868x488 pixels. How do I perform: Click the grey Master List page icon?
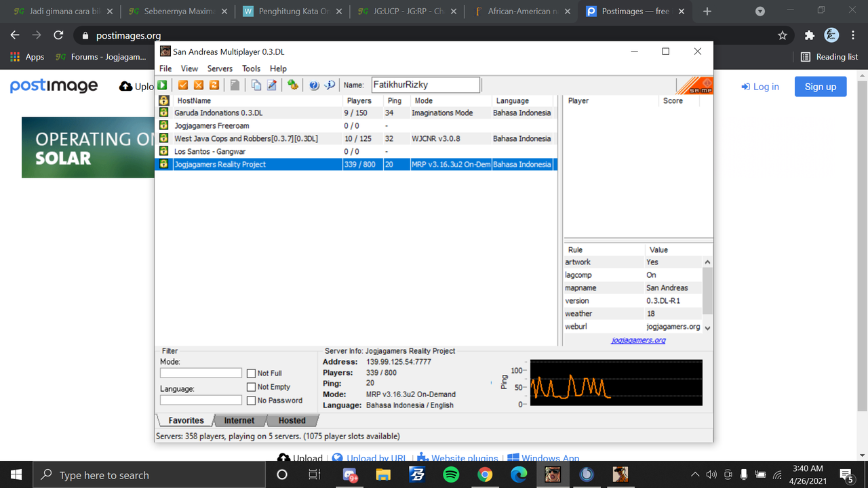pos(235,85)
